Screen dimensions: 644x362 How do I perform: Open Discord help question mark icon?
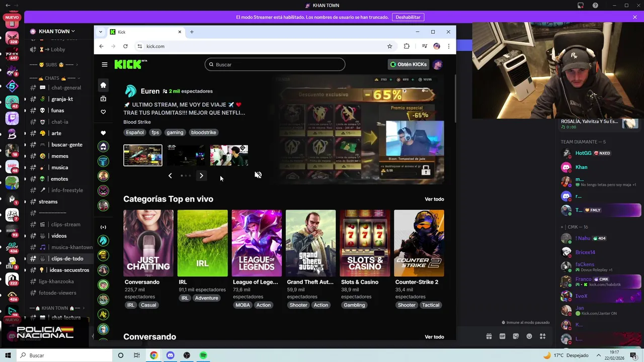coord(596,6)
